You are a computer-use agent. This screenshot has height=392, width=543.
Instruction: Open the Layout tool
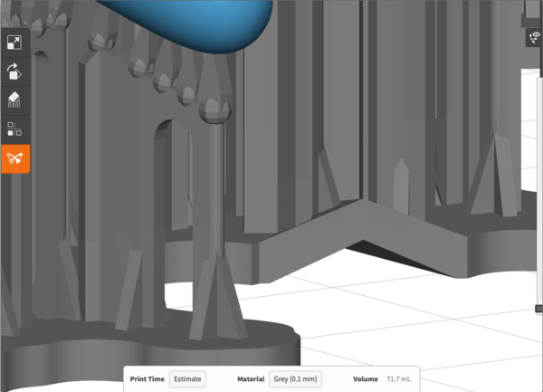pos(14,129)
